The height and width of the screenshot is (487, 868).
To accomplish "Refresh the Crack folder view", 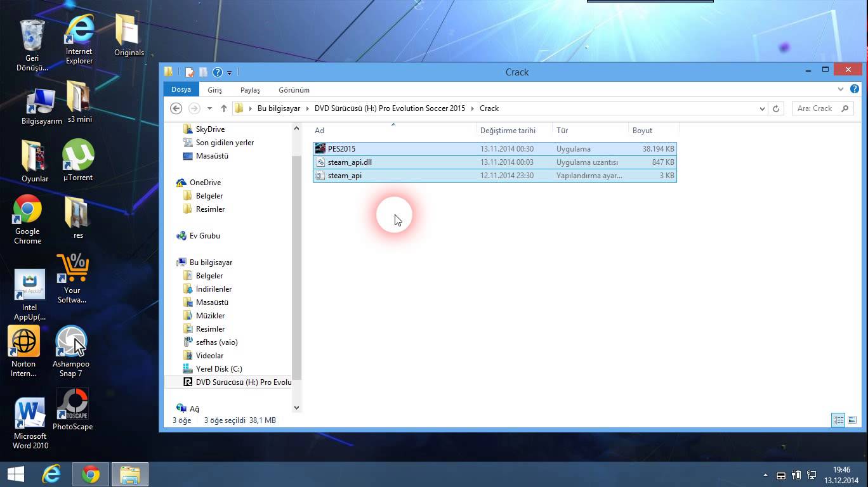I will (x=776, y=108).
